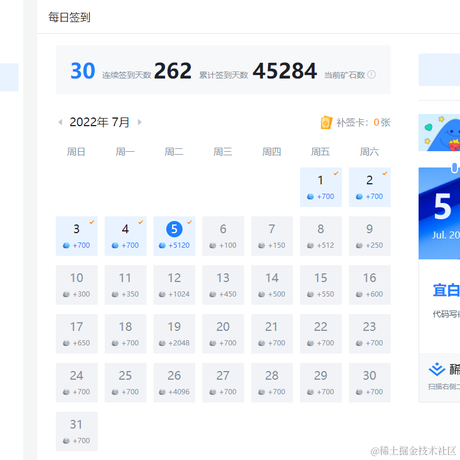Viewport: 460px width, 460px height.
Task: Click the 周日 weekday header
Action: (76, 152)
